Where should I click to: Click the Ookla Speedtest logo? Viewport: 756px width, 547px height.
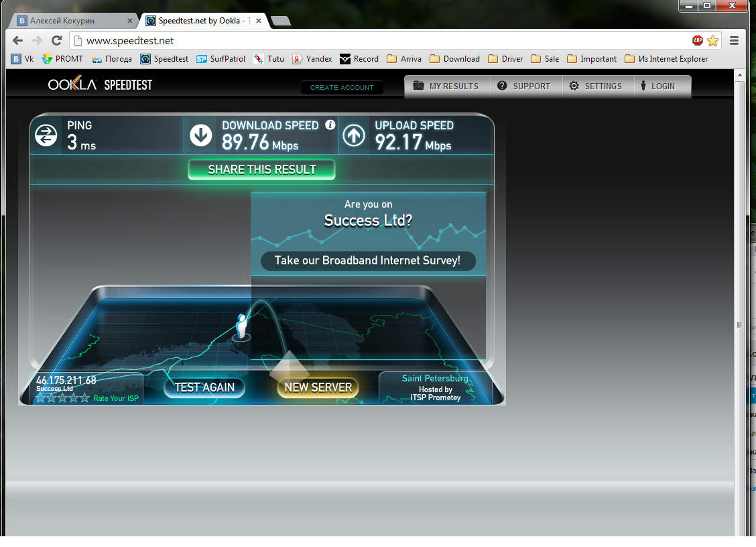(x=100, y=85)
